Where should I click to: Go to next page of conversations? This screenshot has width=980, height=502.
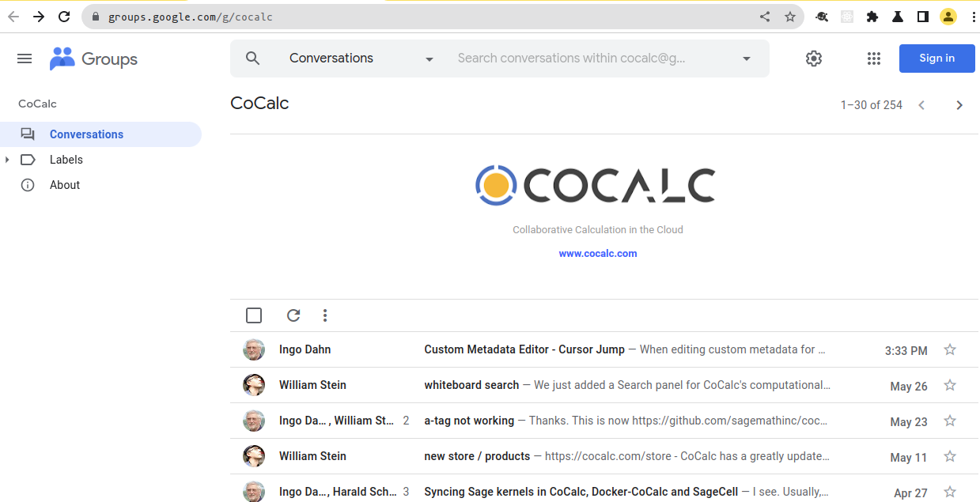[x=959, y=105]
